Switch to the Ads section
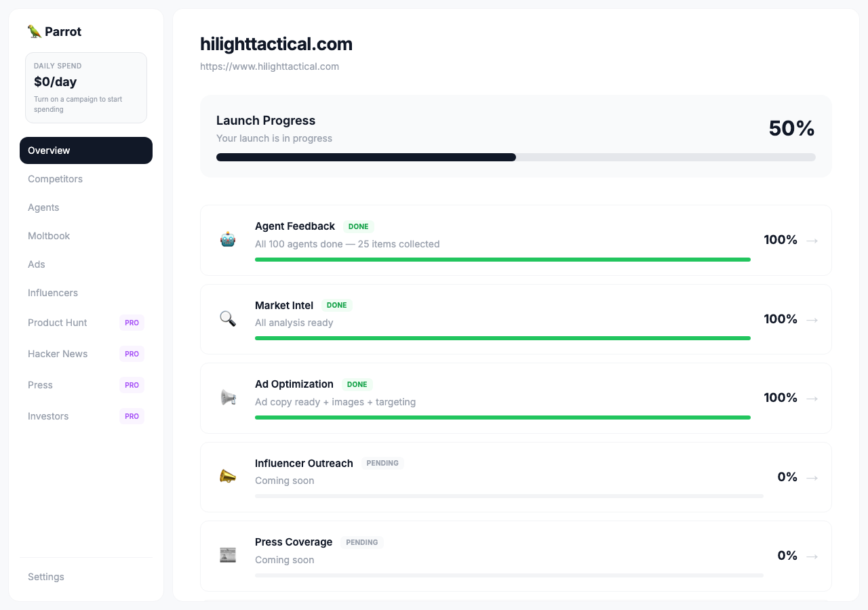The height and width of the screenshot is (610, 868). tap(37, 264)
